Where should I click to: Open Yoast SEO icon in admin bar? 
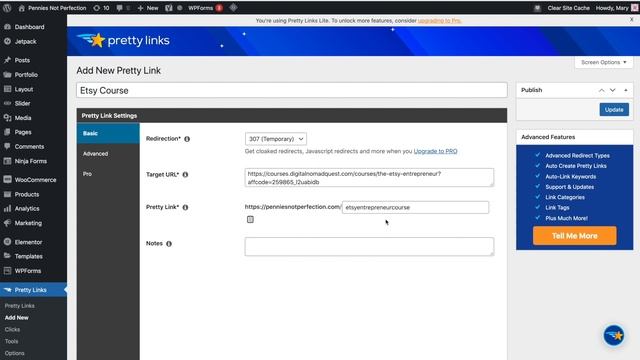[x=169, y=8]
